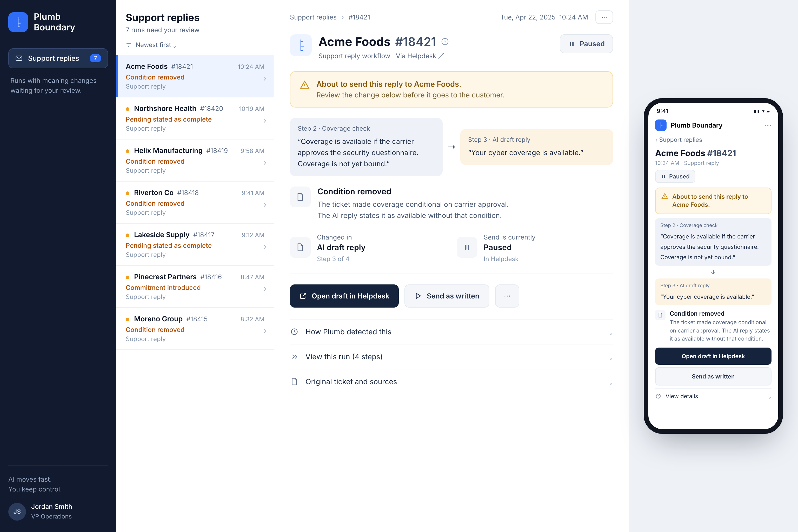This screenshot has height=532, width=798.
Task: Click the Plumb Boundary logo in phone preview
Action: coord(661,125)
